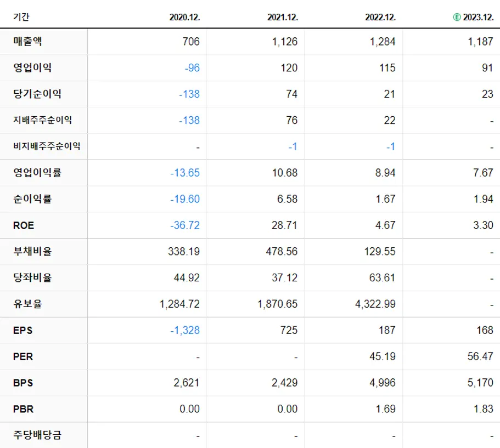The image size is (500, 448).
Task: Click the 5,170 BPS value
Action: pyautogui.click(x=481, y=383)
